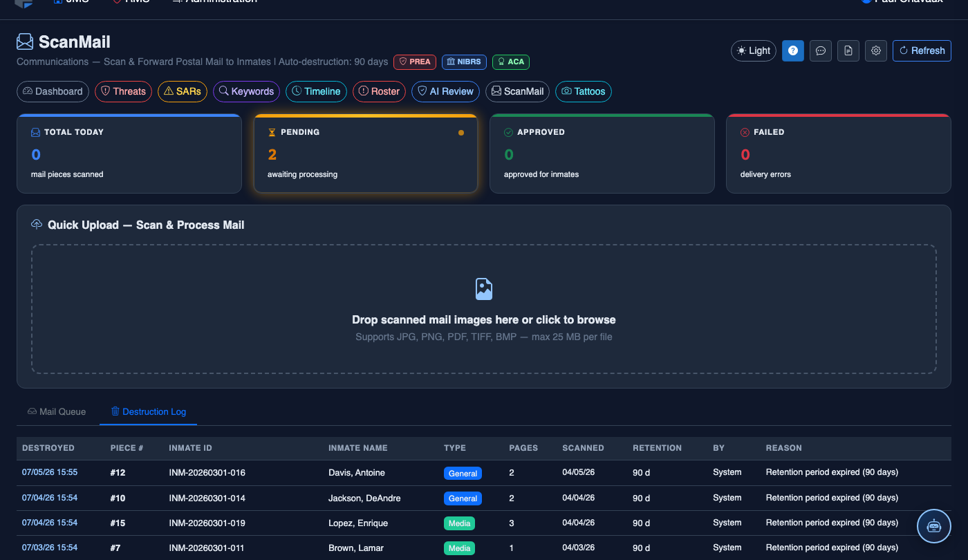
Task: Click destroyed date 07/03/26 15:54
Action: tap(50, 548)
